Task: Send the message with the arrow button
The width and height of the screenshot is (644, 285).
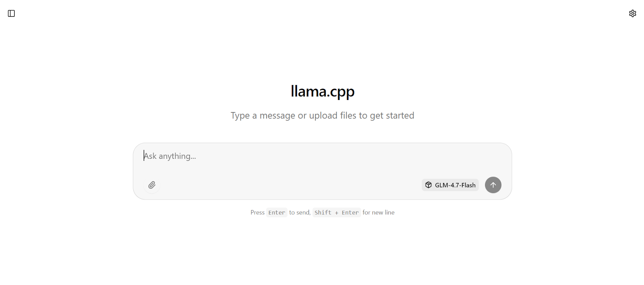Action: click(x=493, y=185)
